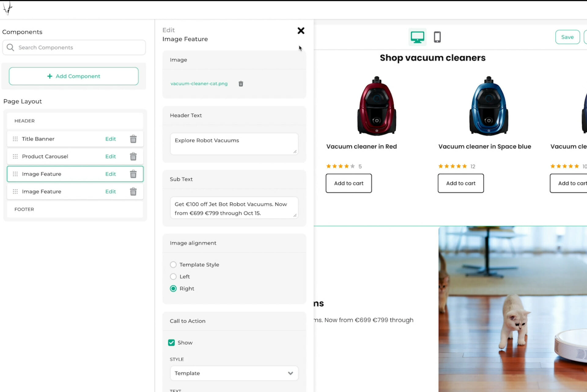Switch to desktop preview icon

pos(417,37)
